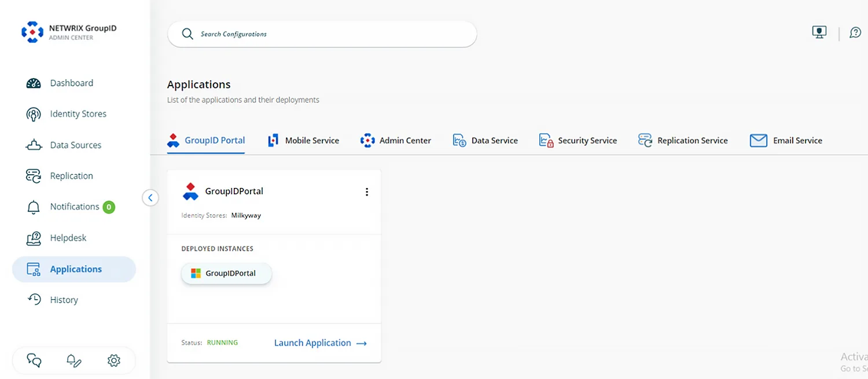Switch to the Replication Service tab
Screen dimensions: 868x379
pyautogui.click(x=683, y=141)
